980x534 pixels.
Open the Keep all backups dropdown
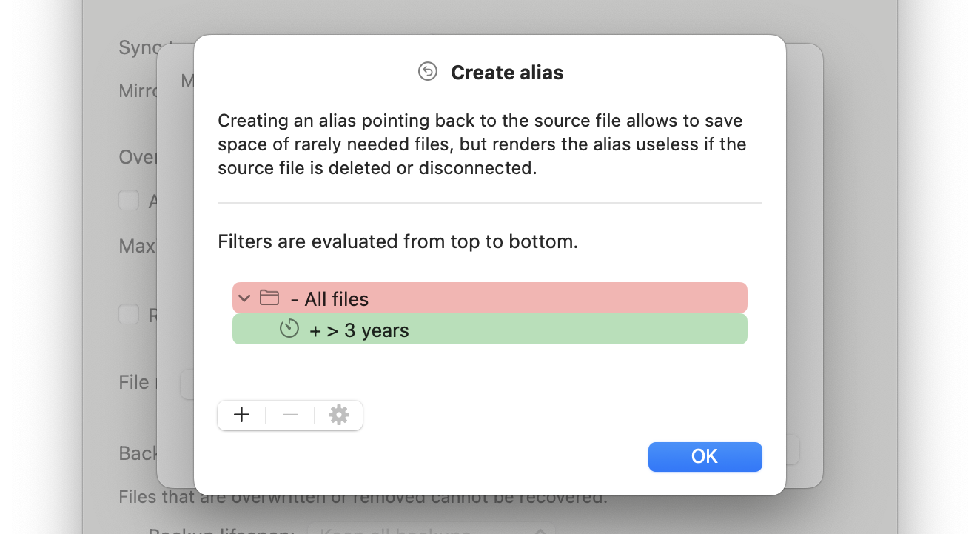tap(432, 530)
